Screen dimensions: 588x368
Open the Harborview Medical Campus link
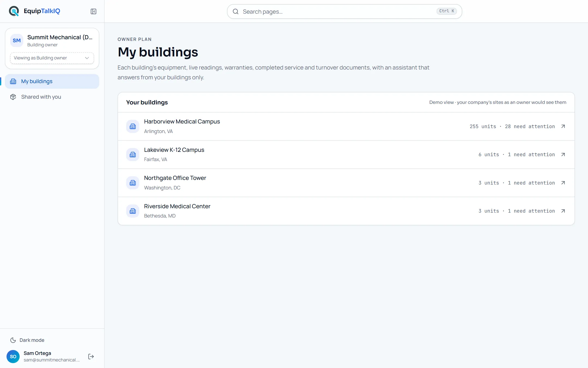pyautogui.click(x=346, y=126)
